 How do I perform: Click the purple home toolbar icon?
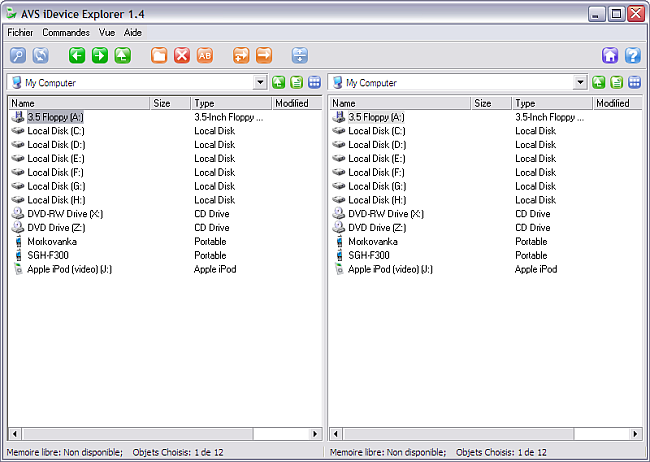click(x=610, y=56)
